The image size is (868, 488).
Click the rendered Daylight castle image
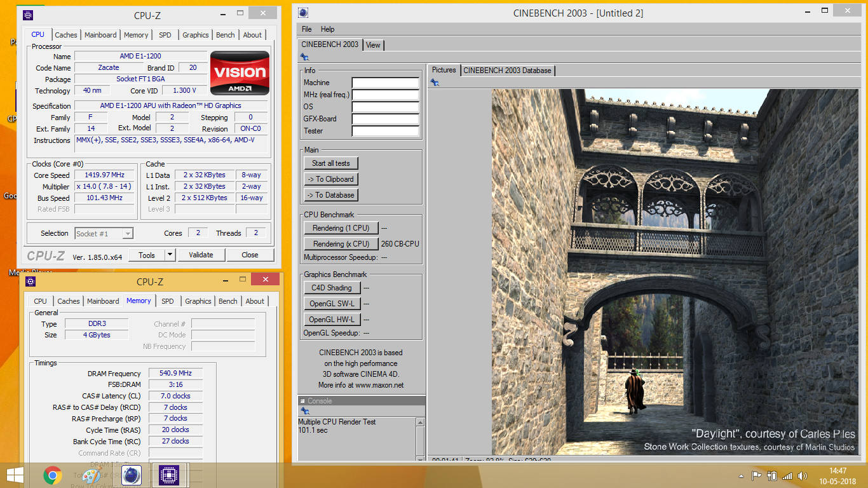tap(675, 272)
